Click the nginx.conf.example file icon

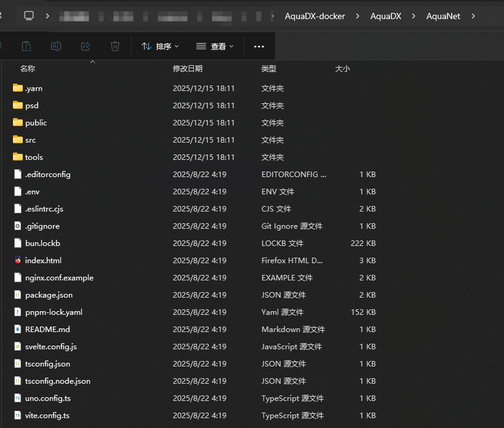coord(18,277)
